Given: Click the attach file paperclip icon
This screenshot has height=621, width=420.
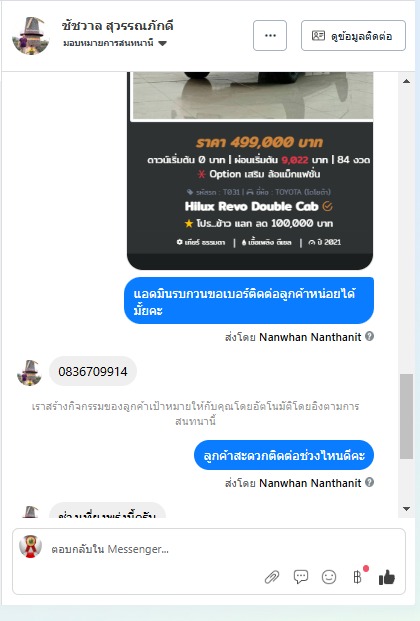Looking at the screenshot, I should [x=272, y=577].
